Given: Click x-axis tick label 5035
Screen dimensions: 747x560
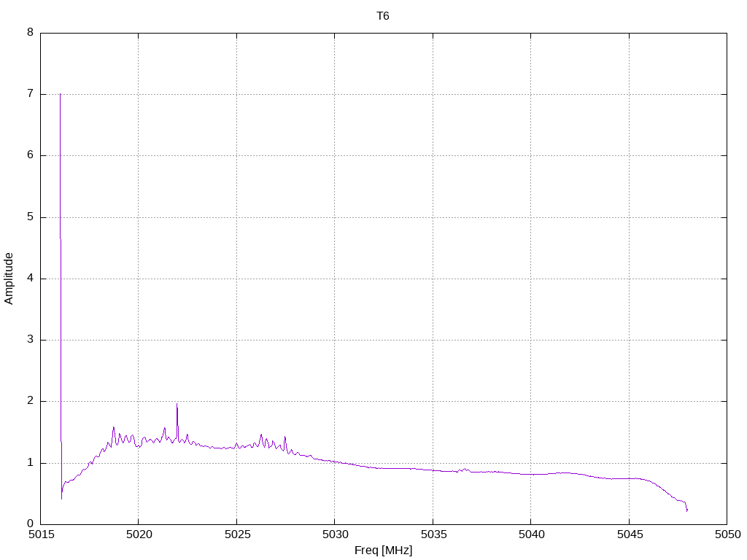Looking at the screenshot, I should 433,534.
